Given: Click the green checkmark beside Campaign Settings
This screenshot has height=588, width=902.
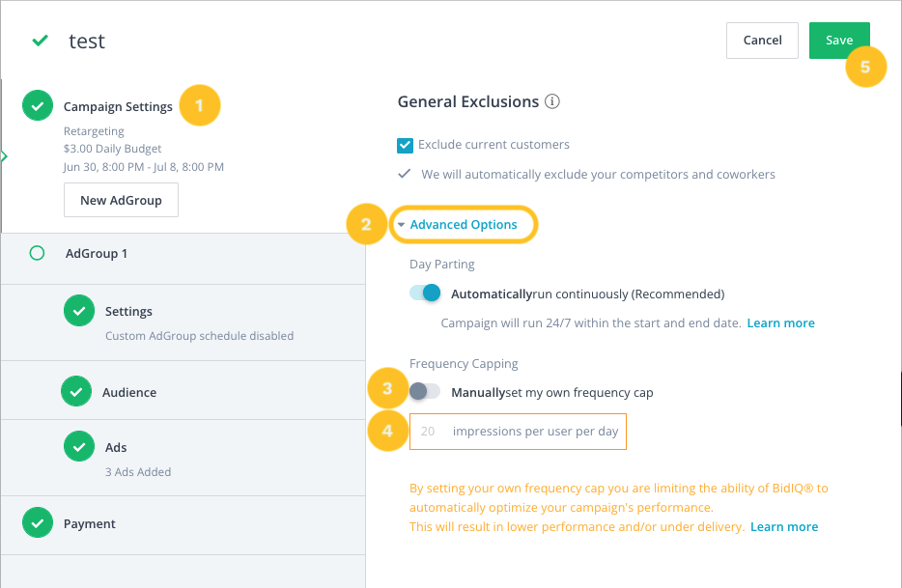Looking at the screenshot, I should click(x=36, y=105).
